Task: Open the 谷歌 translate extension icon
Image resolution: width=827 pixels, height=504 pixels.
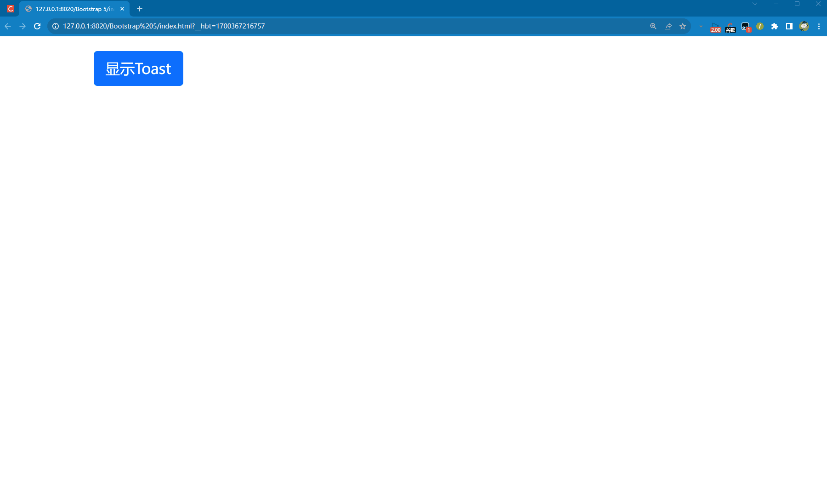Action: point(731,28)
